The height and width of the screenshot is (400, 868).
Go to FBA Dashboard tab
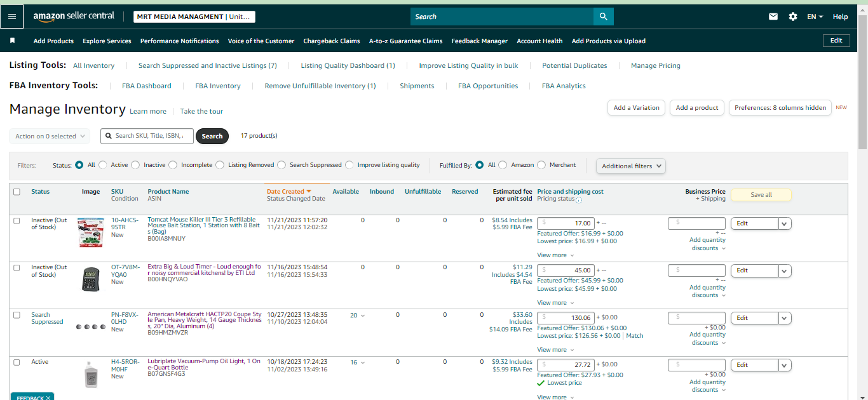coord(147,86)
